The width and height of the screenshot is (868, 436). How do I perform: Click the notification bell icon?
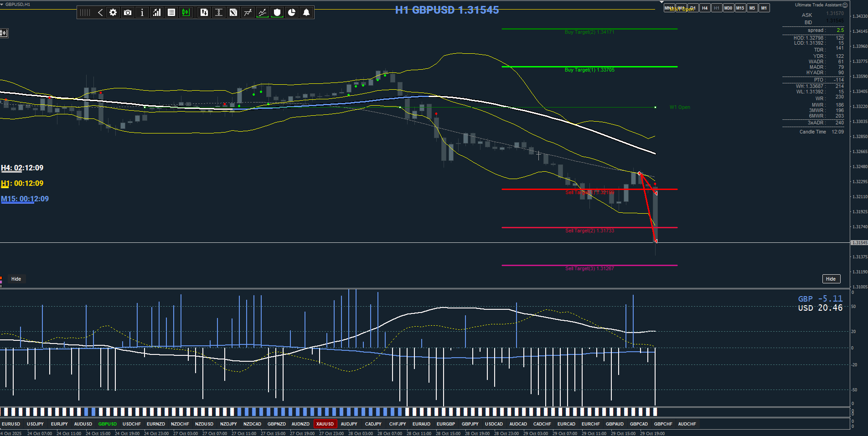click(x=306, y=12)
